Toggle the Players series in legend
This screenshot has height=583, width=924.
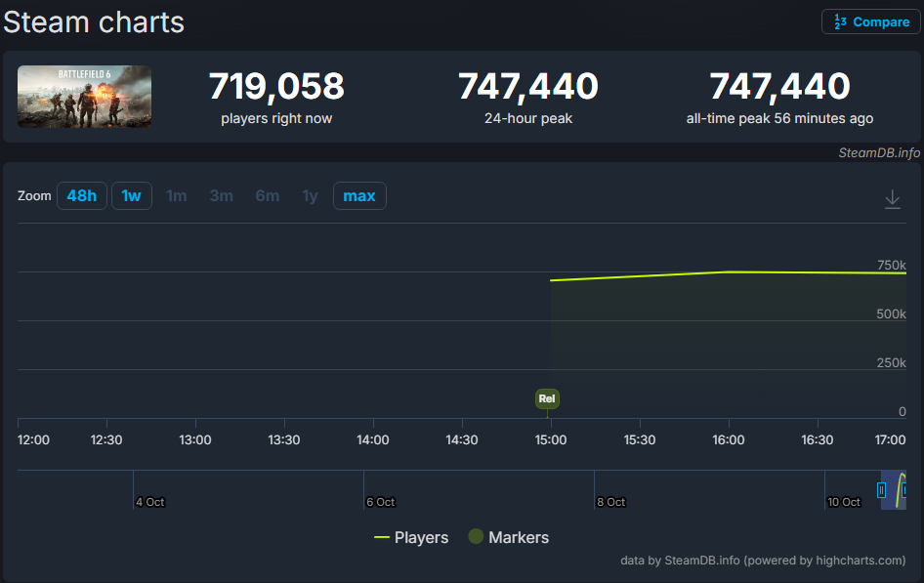coord(411,537)
